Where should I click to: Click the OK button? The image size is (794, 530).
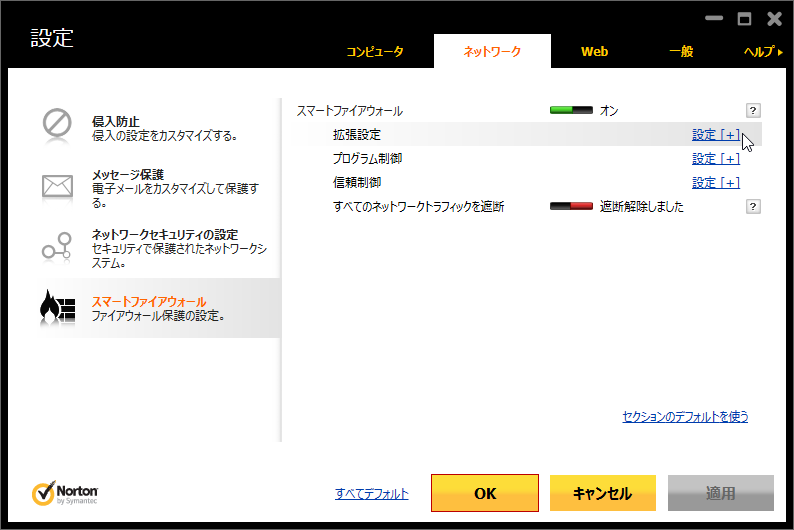tap(485, 493)
